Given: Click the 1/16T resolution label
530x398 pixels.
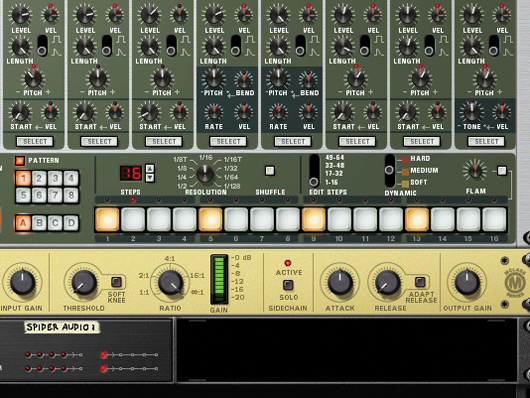Looking at the screenshot, I should (x=233, y=160).
